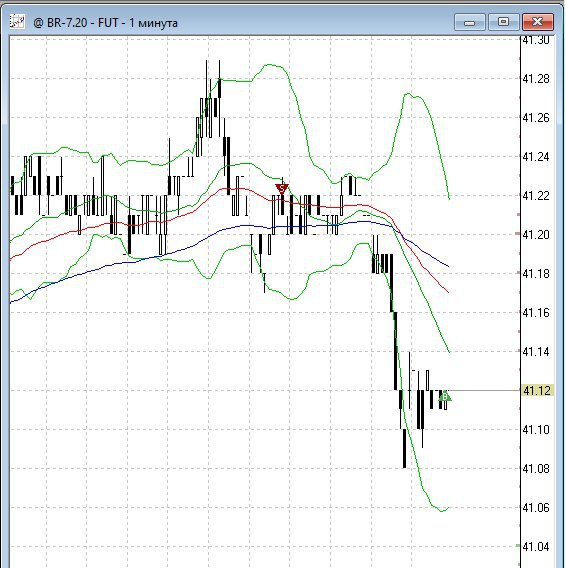Screen dimensions: 566x568
Task: Click the window title '@ BR-7.20 - FUT - 1 минута'
Action: point(105,23)
